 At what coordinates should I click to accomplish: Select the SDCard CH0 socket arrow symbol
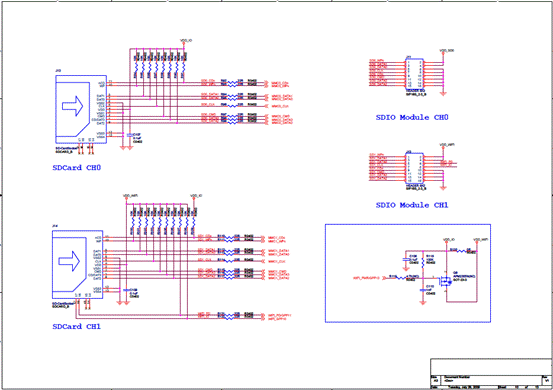click(72, 106)
